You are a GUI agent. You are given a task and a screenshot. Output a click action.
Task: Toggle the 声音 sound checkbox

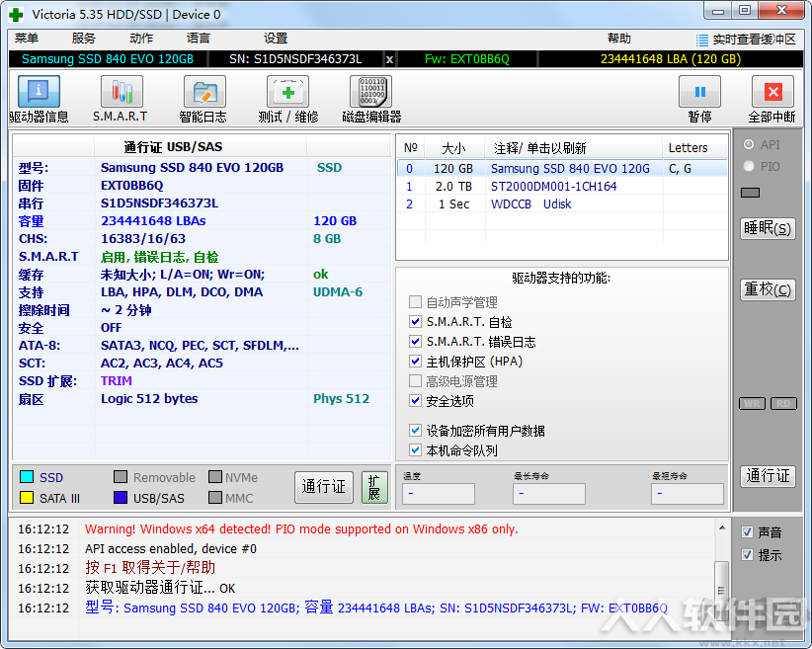(x=747, y=531)
